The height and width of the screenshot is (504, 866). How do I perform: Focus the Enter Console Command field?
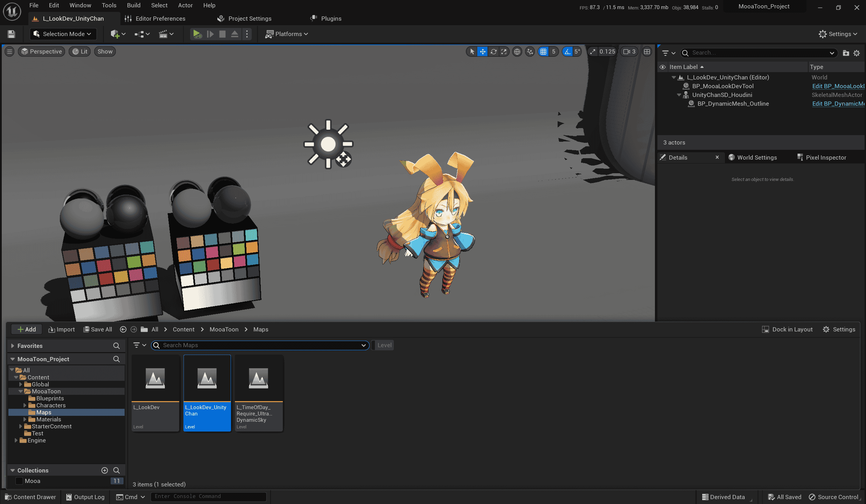(208, 497)
